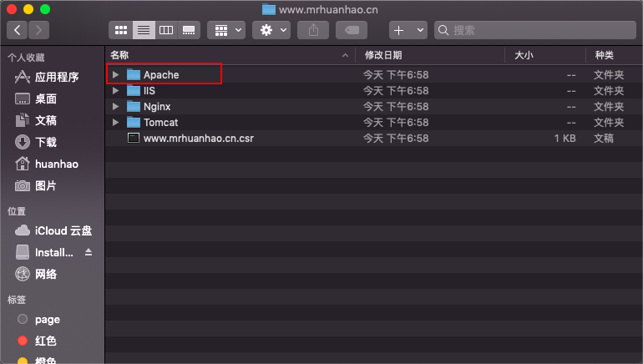Click the 搜索 search field

click(534, 30)
